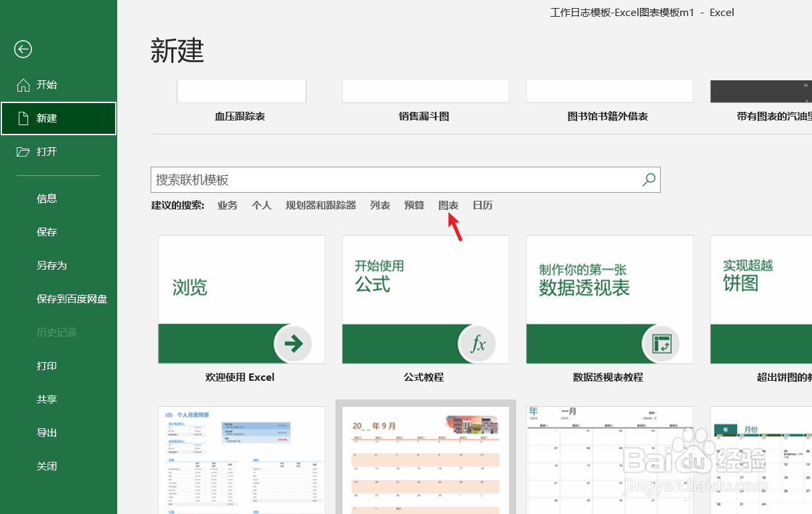Select 新建 in the sidebar
Image resolution: width=812 pixels, height=514 pixels.
click(x=59, y=118)
